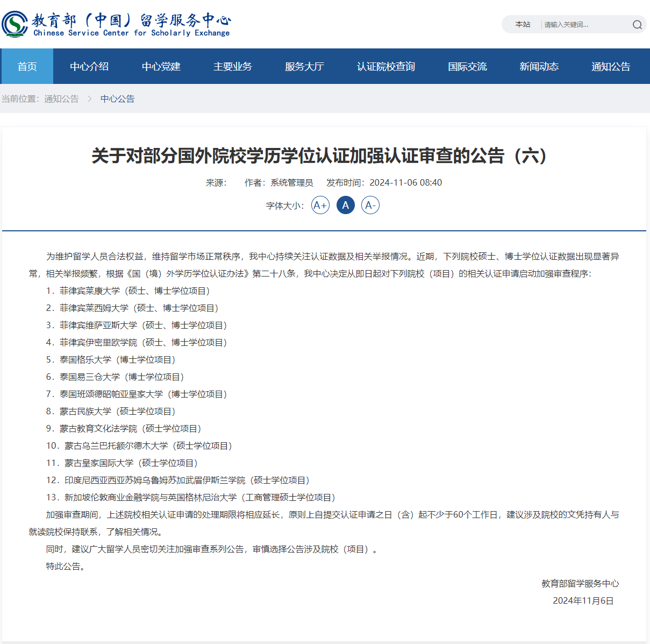Click the publish time 2024-11-06 08:40

(406, 182)
